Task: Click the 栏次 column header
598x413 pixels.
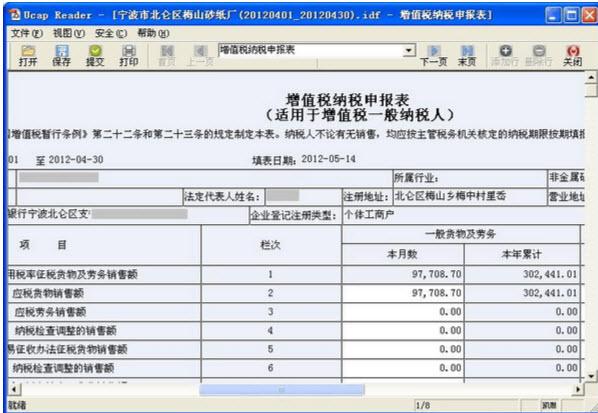Action: click(270, 245)
